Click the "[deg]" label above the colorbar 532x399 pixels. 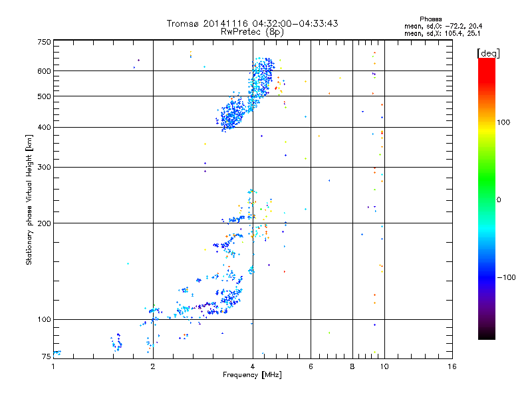click(x=488, y=53)
